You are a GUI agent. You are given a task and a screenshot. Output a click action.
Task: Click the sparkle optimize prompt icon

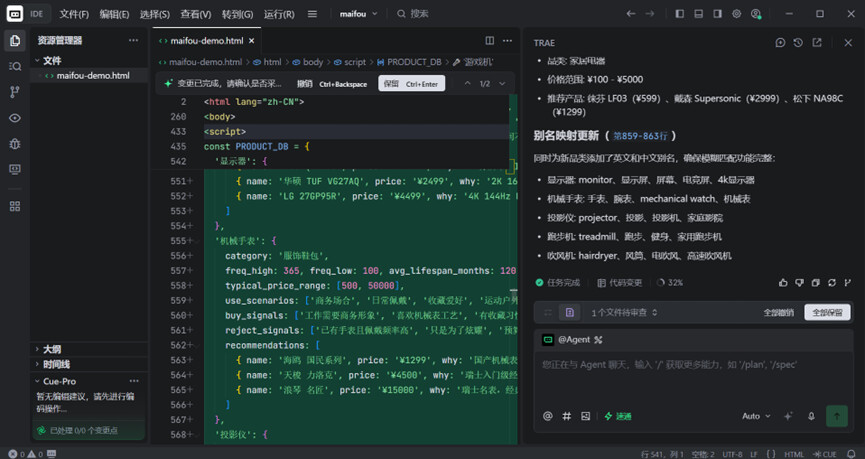788,416
